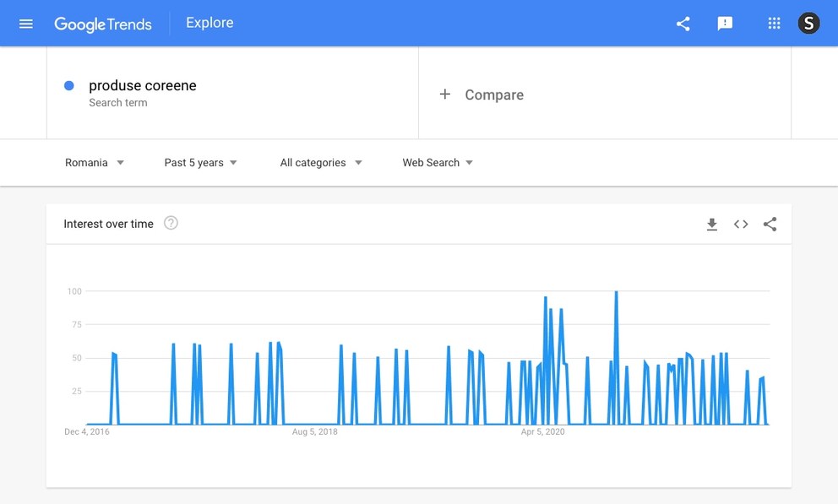Click the share icon in header
Image resolution: width=838 pixels, height=504 pixels.
coord(683,24)
